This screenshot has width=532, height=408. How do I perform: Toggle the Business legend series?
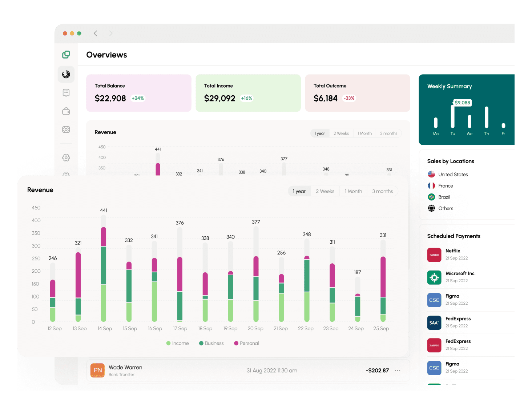click(x=211, y=343)
